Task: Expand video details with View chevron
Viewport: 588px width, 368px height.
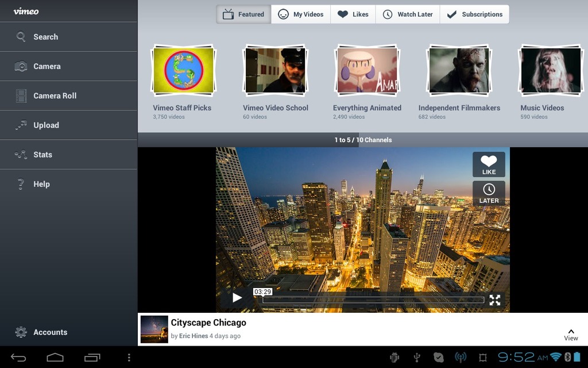Action: pyautogui.click(x=571, y=335)
